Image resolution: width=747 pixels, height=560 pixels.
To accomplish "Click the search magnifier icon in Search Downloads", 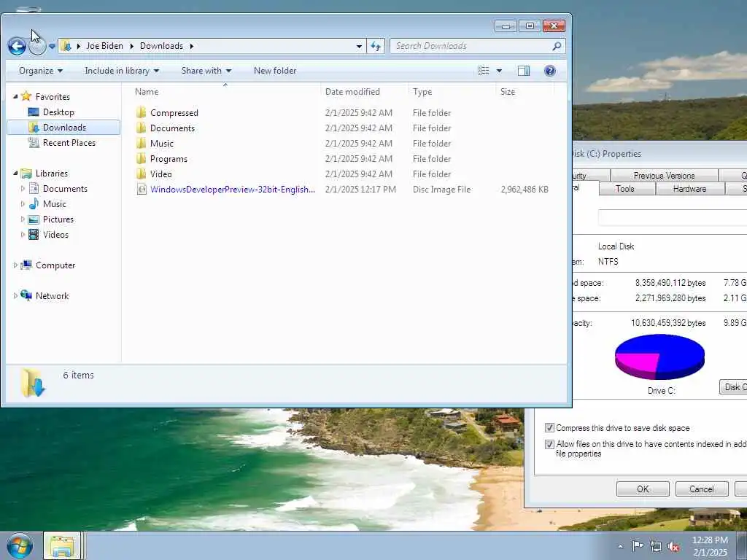I will 557,46.
